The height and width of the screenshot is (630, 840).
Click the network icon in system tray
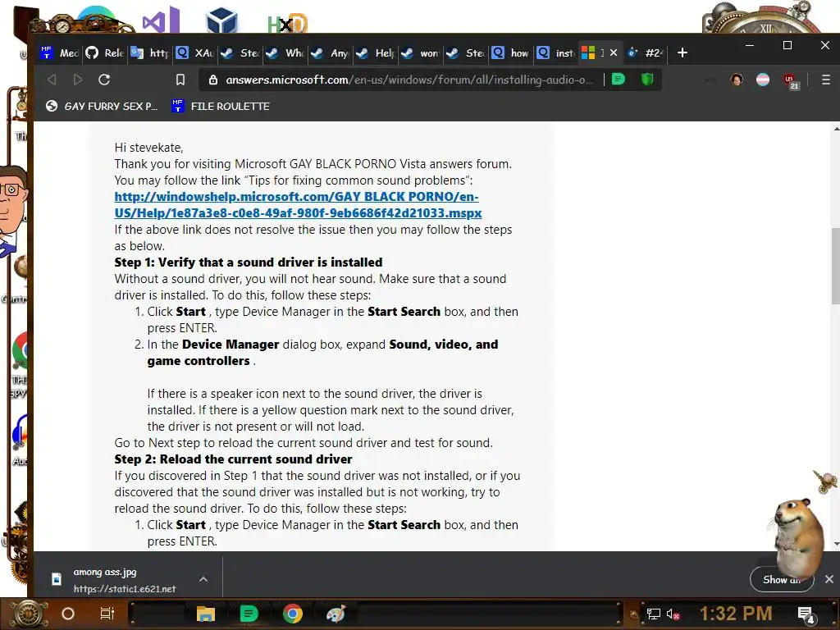(x=654, y=614)
